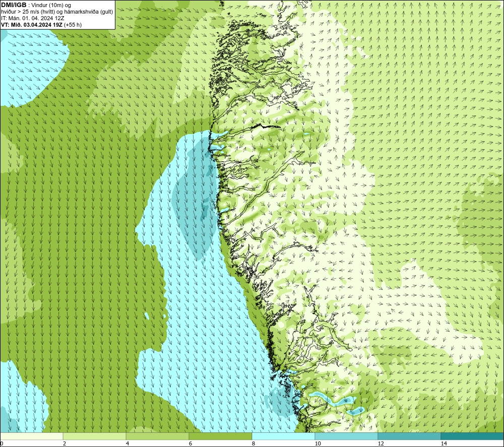This screenshot has width=504, height=447.
Task: Select the 12–14 m/s teal swatch
Action: coord(409,436)
